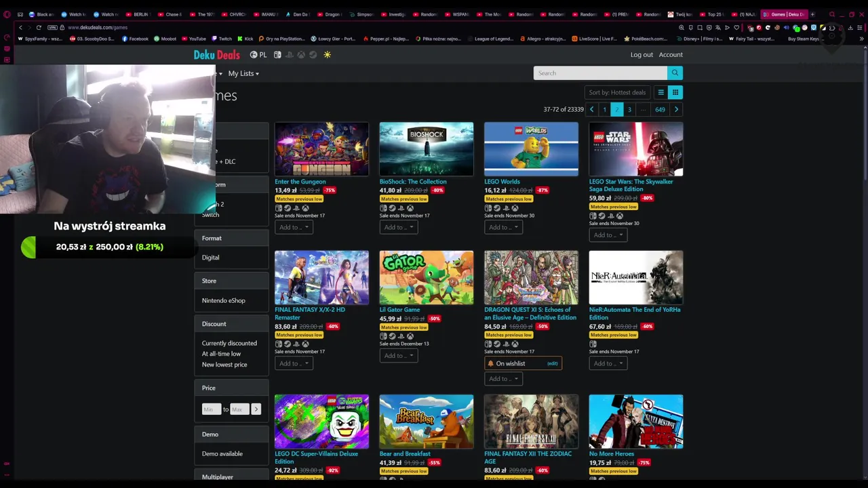The height and width of the screenshot is (488, 868).
Task: Click the PlayStation platform icon in header
Action: click(290, 55)
